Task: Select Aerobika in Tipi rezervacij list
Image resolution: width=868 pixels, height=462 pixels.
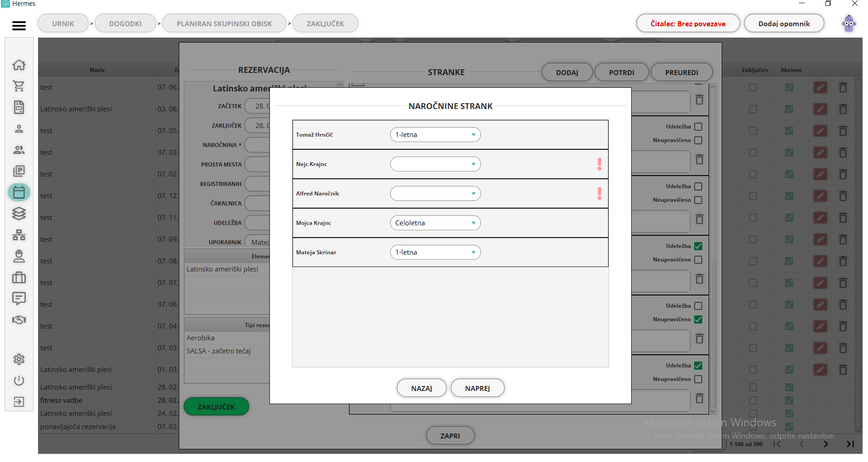Action: click(x=227, y=338)
